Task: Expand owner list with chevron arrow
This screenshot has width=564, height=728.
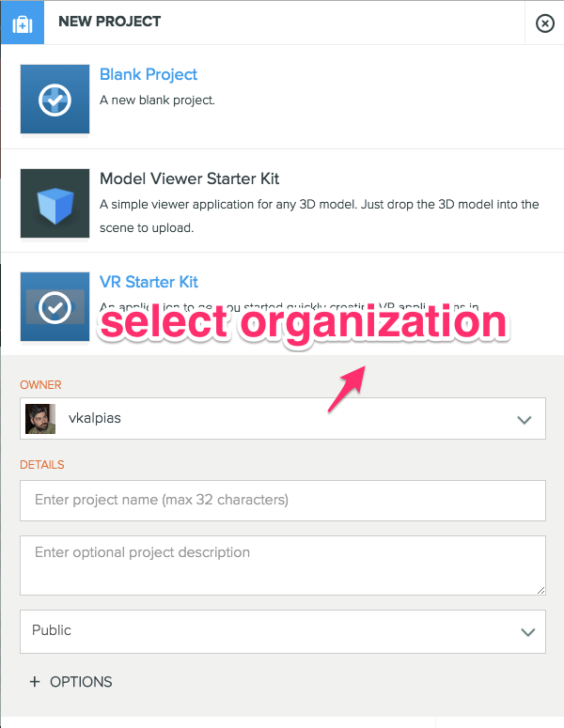Action: pyautogui.click(x=525, y=420)
